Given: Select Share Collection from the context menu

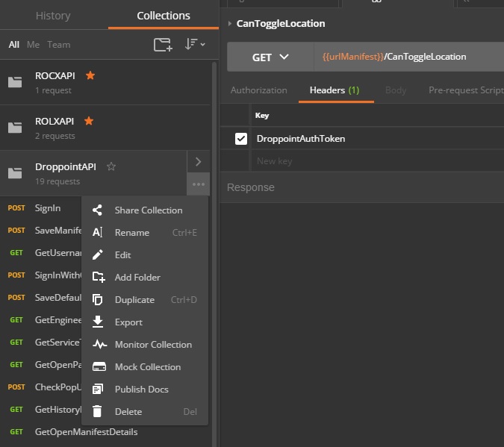Looking at the screenshot, I should pyautogui.click(x=145, y=210).
